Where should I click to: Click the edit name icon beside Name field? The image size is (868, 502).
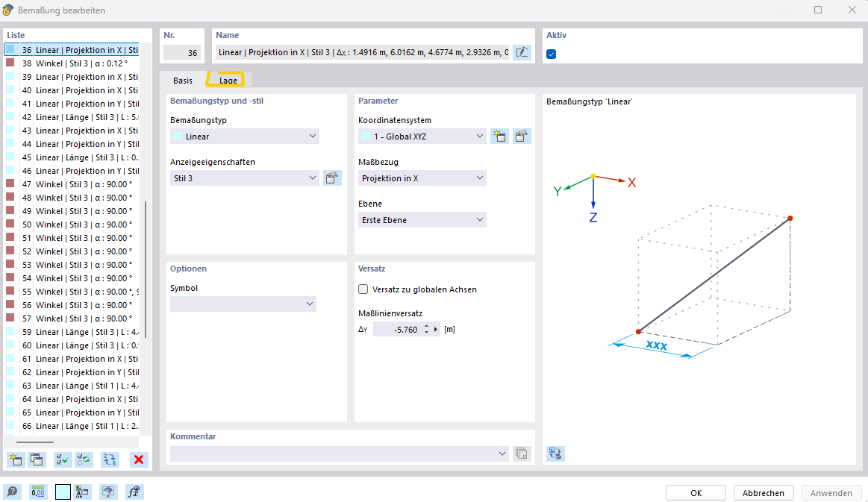click(x=522, y=52)
